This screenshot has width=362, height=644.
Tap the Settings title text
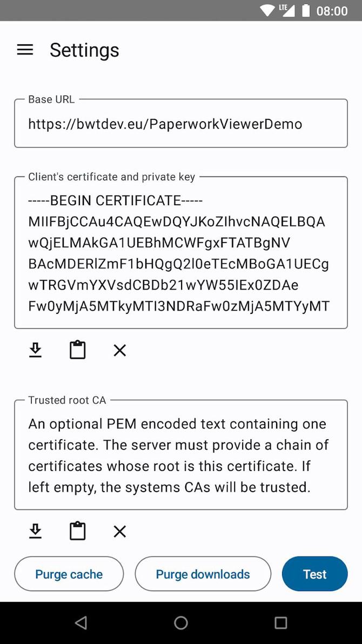coord(84,50)
